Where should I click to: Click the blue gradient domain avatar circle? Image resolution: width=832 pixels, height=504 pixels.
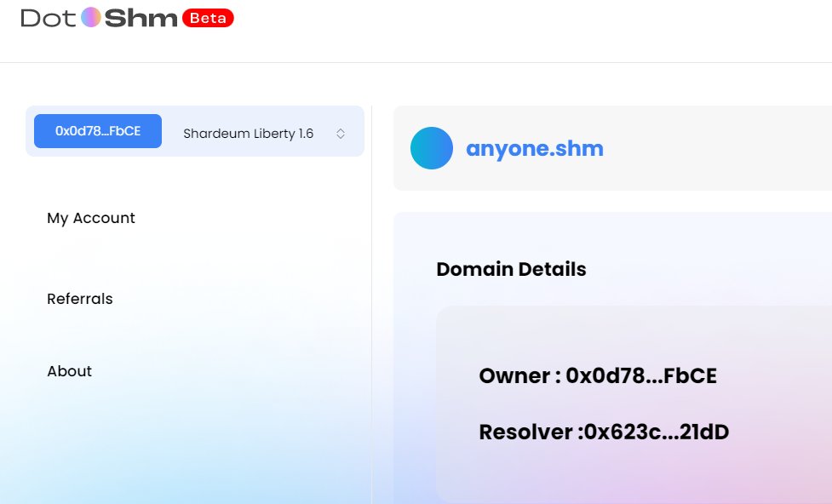(x=432, y=148)
